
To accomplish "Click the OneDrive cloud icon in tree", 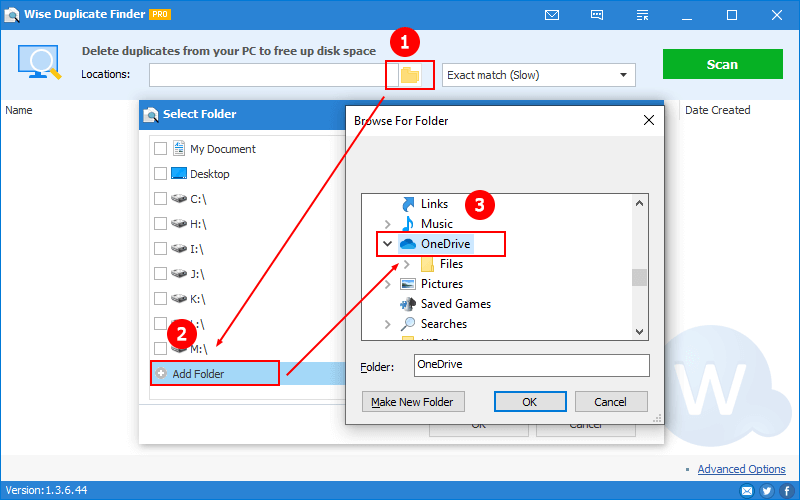I will [x=408, y=244].
